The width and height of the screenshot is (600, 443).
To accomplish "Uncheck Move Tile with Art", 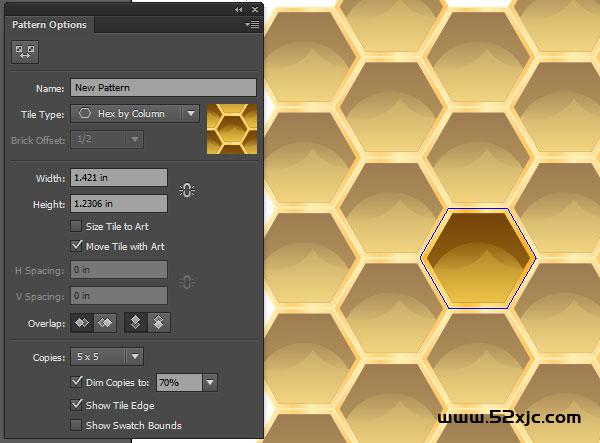I will coord(78,245).
